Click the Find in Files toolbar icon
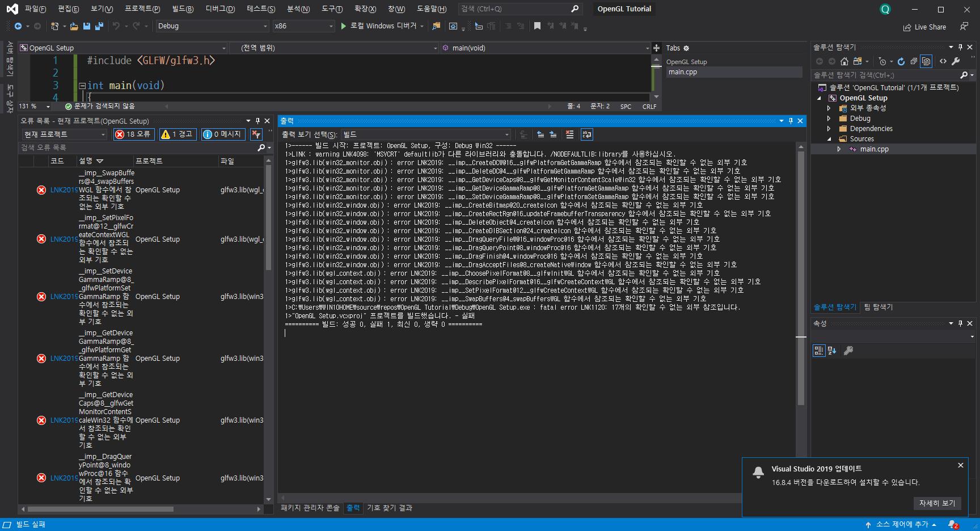 (x=436, y=26)
